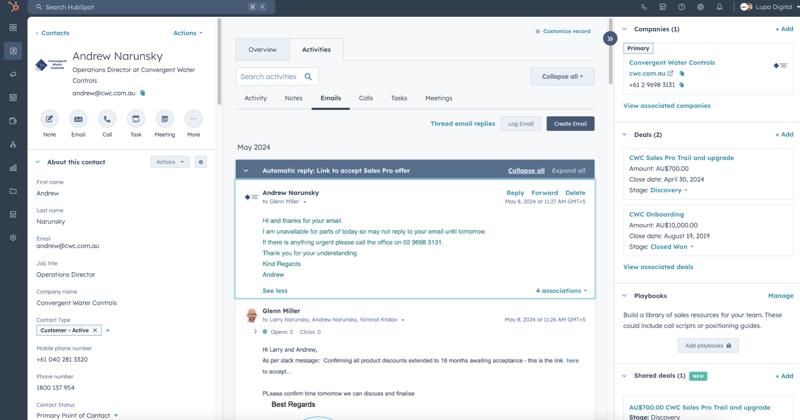The height and width of the screenshot is (420, 800).
Task: Open About this contact Actions dropdown
Action: 170,162
